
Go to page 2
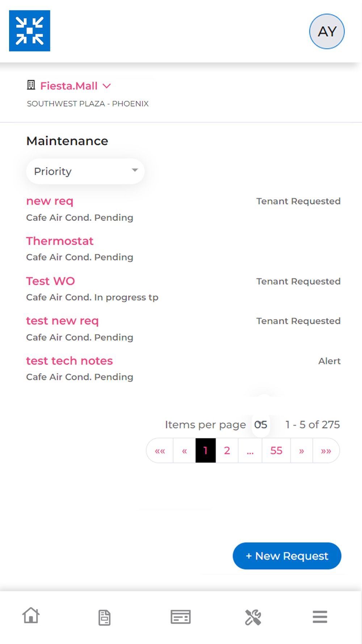(227, 451)
